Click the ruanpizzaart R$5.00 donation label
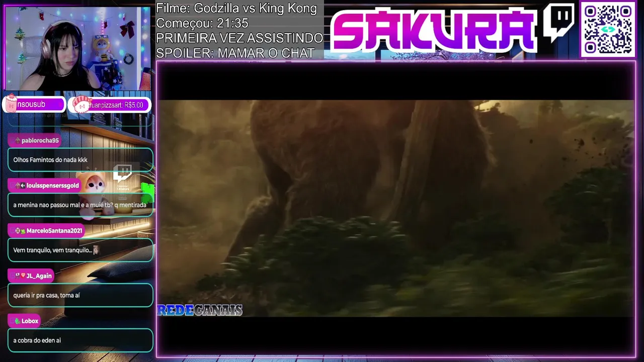Viewport: 644px width, 362px height. pos(109,105)
